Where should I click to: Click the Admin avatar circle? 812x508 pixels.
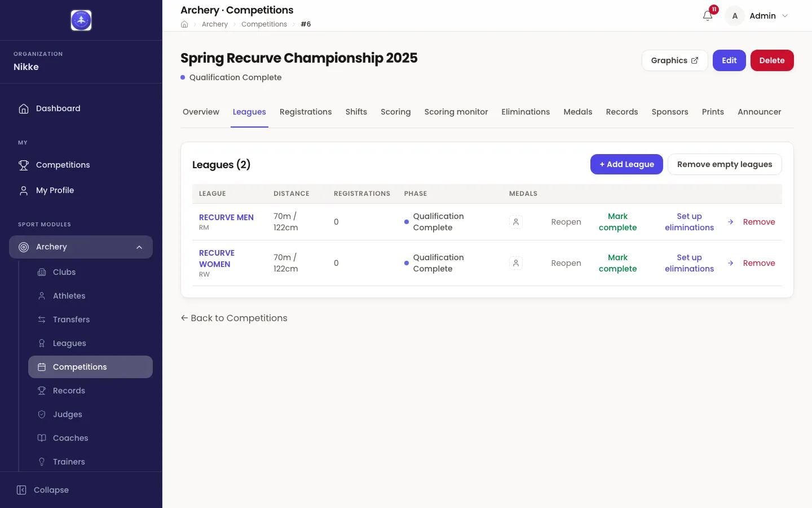tap(735, 16)
